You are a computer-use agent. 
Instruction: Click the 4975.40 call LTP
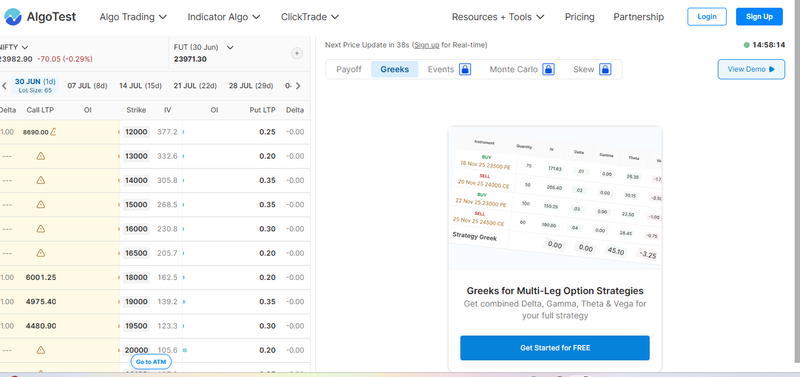tap(41, 301)
